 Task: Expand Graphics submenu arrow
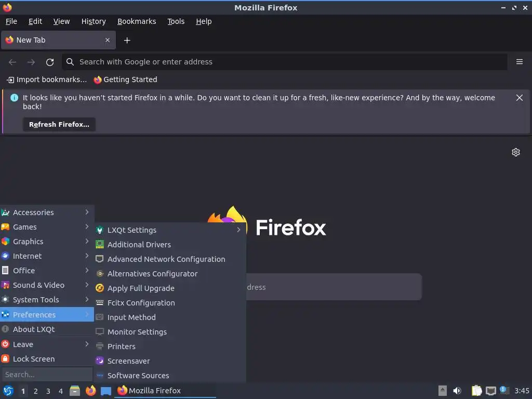pyautogui.click(x=87, y=241)
